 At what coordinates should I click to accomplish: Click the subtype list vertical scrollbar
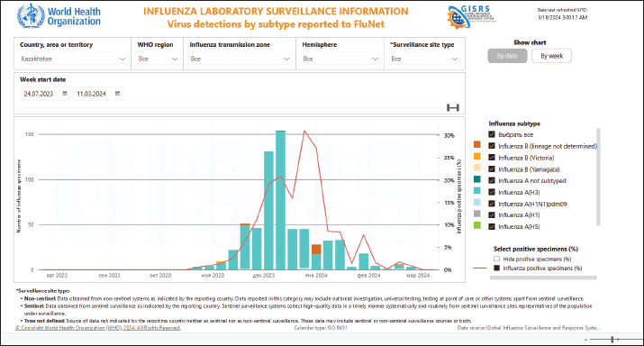click(x=598, y=177)
